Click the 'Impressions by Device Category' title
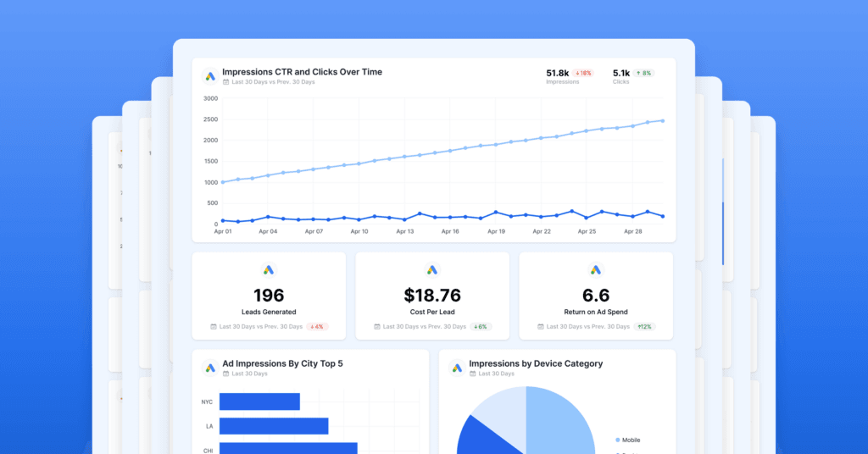Screen dimensions: 868x454 (536, 363)
